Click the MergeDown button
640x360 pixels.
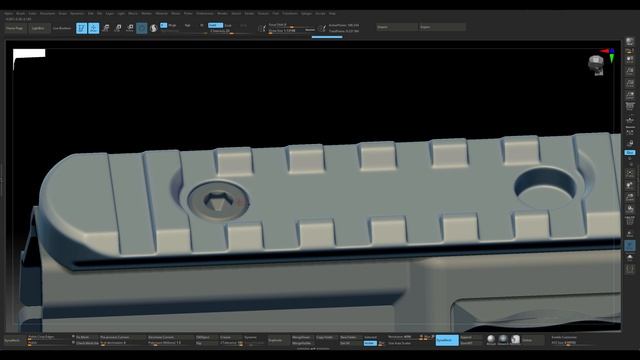pyautogui.click(x=301, y=338)
